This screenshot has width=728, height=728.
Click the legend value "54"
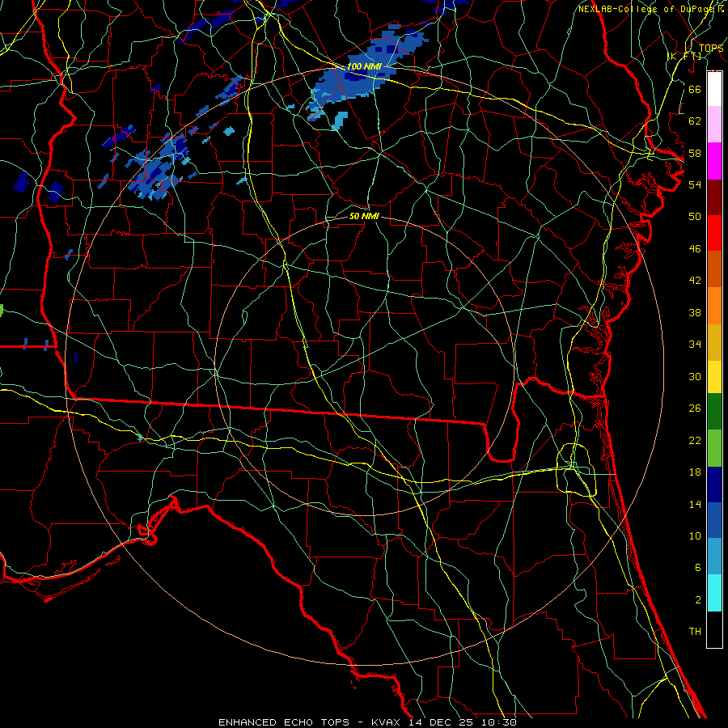(x=695, y=184)
